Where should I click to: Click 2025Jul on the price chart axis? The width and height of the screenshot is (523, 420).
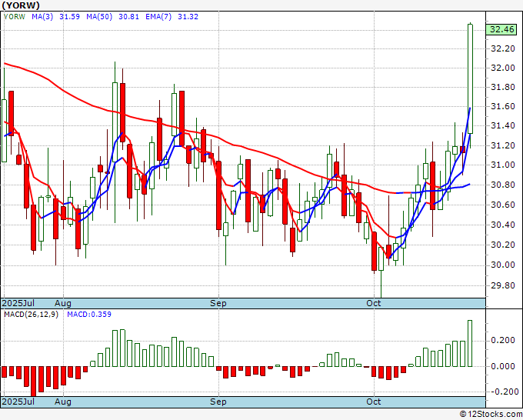(x=18, y=303)
